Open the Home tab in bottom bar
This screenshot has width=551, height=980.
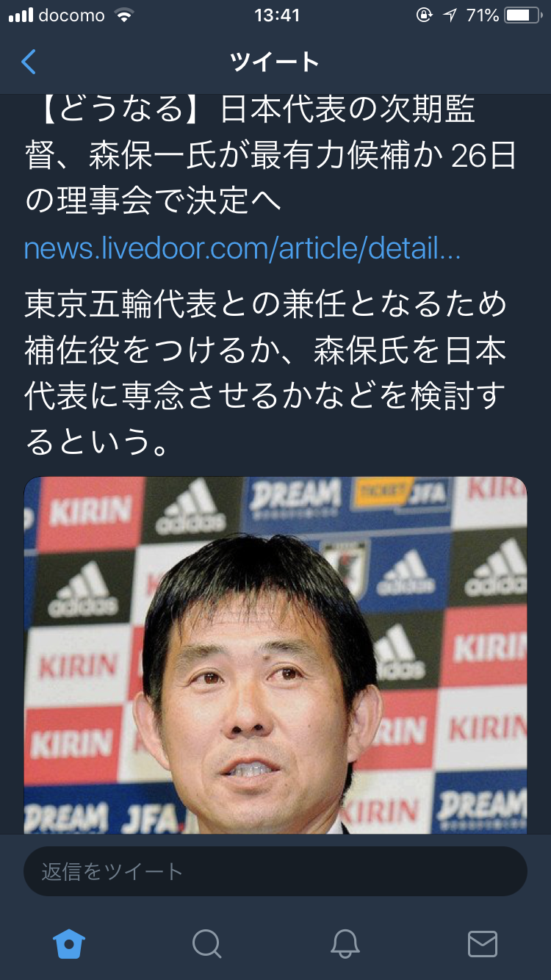[x=69, y=943]
